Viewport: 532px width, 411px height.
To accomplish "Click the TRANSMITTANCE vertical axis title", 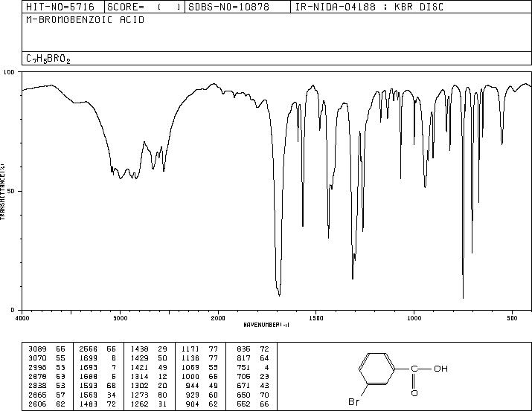I will point(3,192).
